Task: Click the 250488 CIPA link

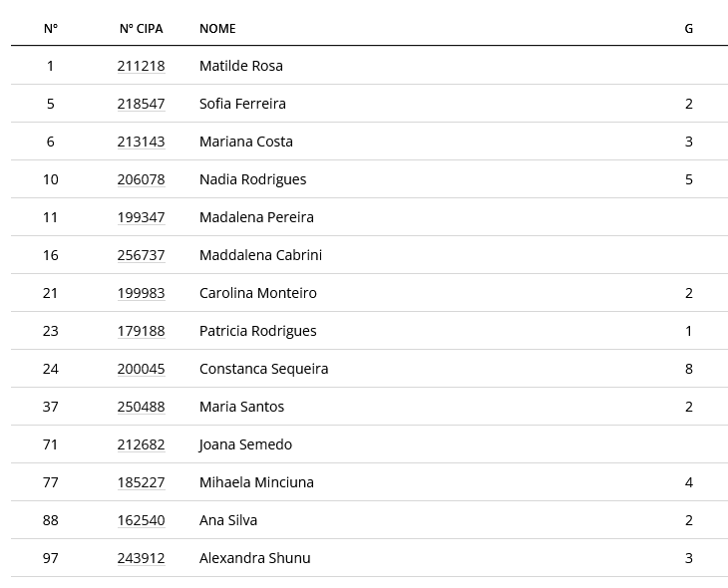Action: pyautogui.click(x=141, y=407)
